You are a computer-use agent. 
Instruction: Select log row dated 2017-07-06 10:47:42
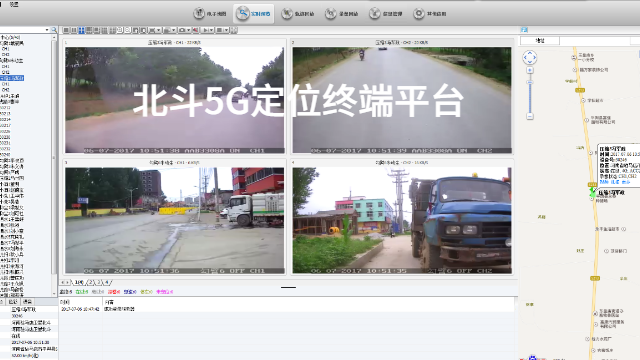pyautogui.click(x=287, y=309)
